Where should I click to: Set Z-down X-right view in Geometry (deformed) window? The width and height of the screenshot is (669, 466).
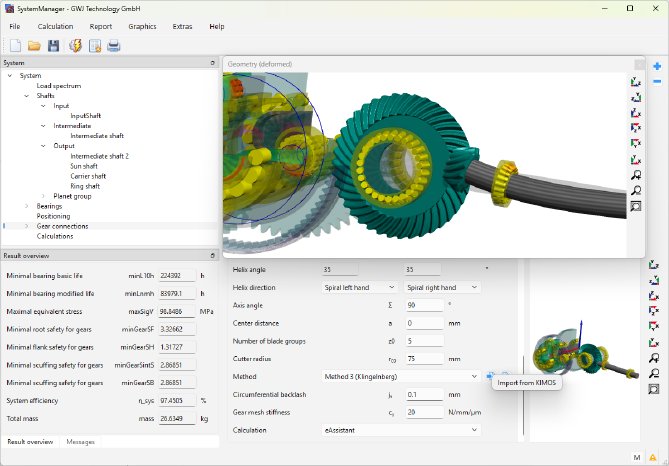(636, 128)
